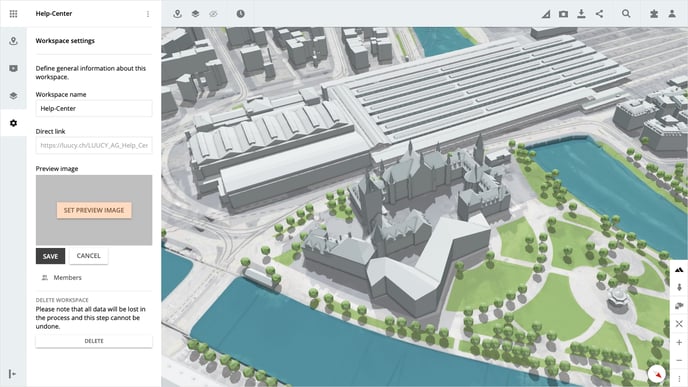Viewport: 688px width, 387px height.
Task: Open search with the magnifier icon
Action: (626, 14)
